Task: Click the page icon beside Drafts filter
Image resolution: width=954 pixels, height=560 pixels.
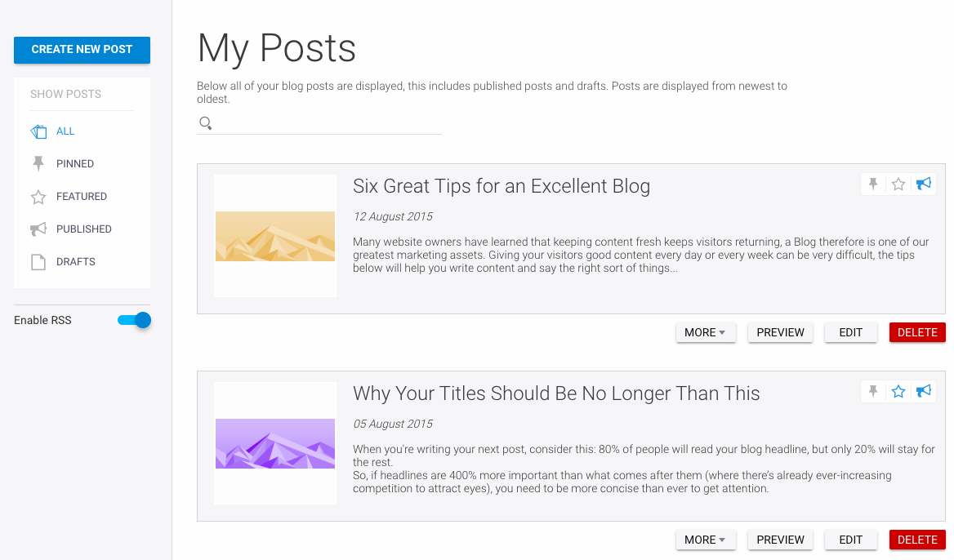Action: (38, 262)
